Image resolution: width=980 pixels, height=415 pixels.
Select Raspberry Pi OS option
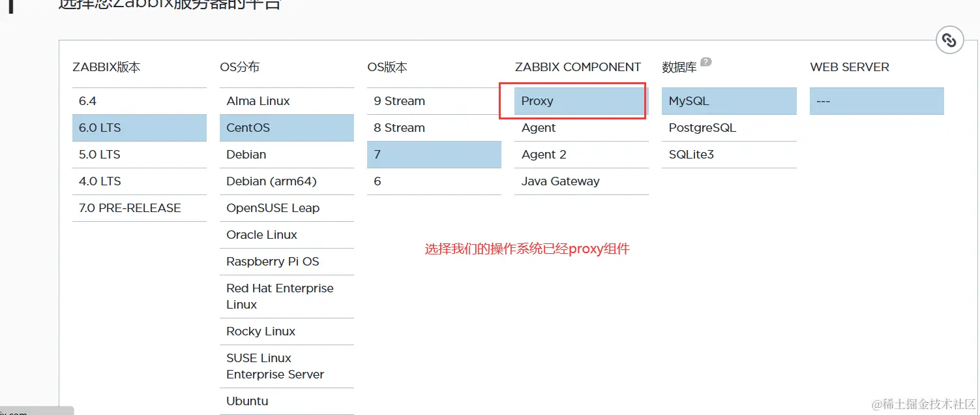(x=287, y=262)
